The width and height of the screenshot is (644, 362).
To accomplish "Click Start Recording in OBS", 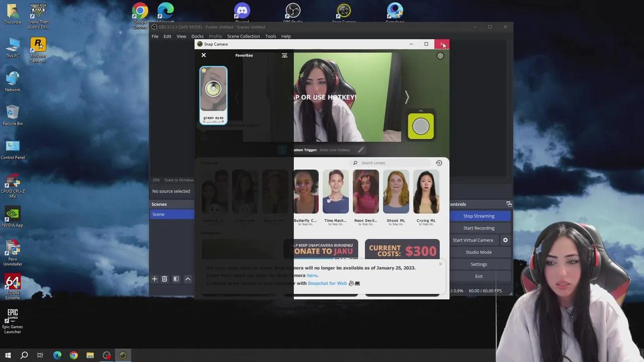I will tap(479, 228).
